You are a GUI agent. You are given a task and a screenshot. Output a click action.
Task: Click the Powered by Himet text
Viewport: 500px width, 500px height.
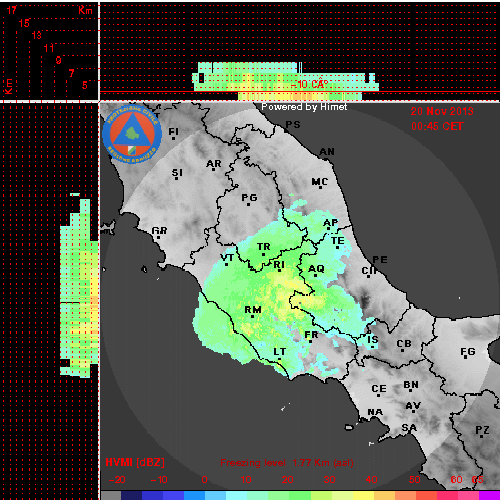click(x=304, y=107)
